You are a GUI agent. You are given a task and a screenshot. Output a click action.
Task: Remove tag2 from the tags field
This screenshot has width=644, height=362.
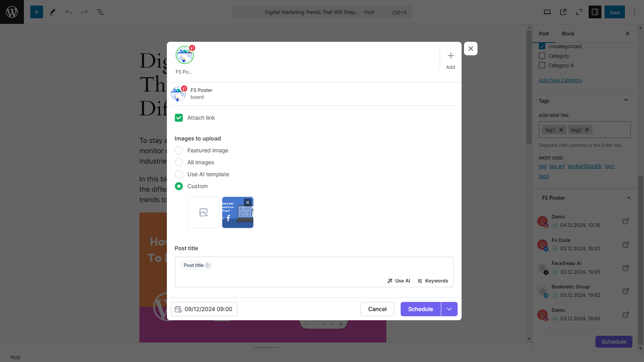[x=587, y=130]
